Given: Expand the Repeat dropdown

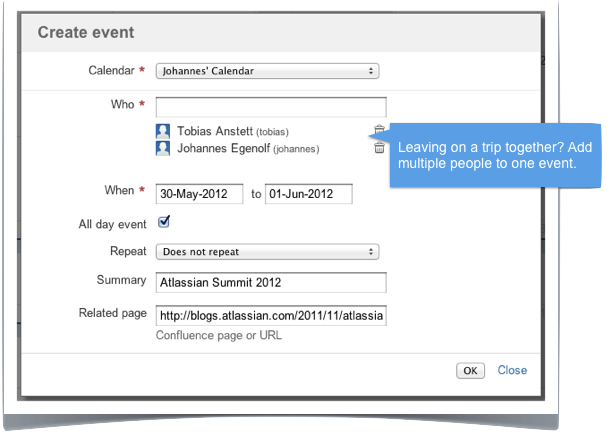Looking at the screenshot, I should click(x=267, y=252).
